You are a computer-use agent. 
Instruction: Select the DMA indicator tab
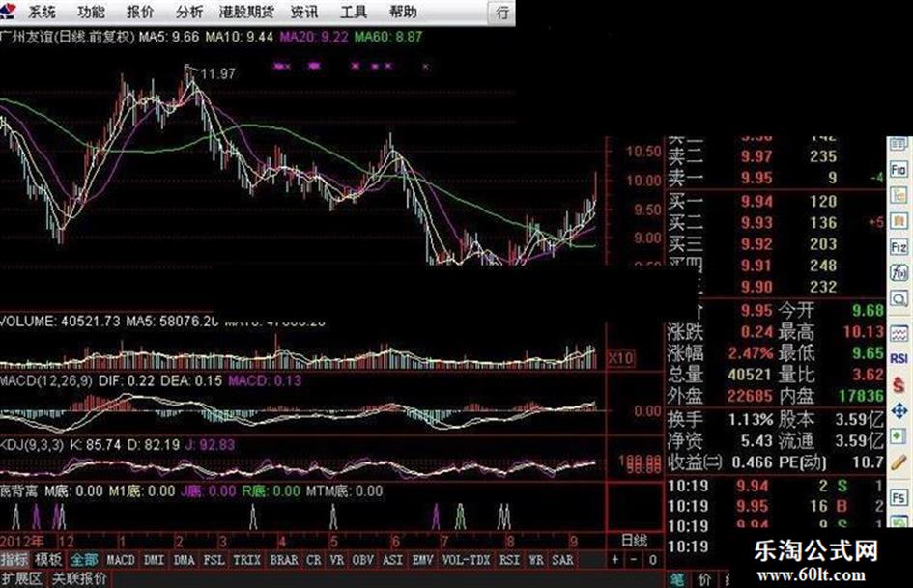(x=184, y=560)
